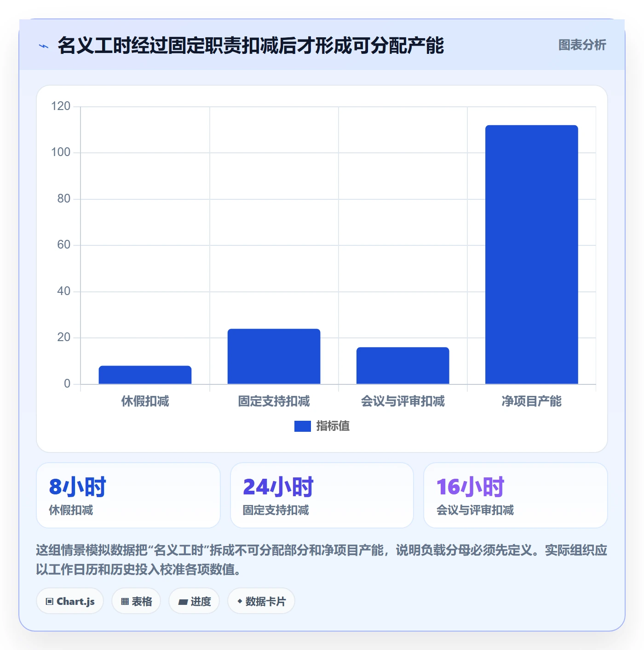Screen dimensions: 644x650
Task: Click the 会议与评审扣减 bar in the chart
Action: pos(402,366)
